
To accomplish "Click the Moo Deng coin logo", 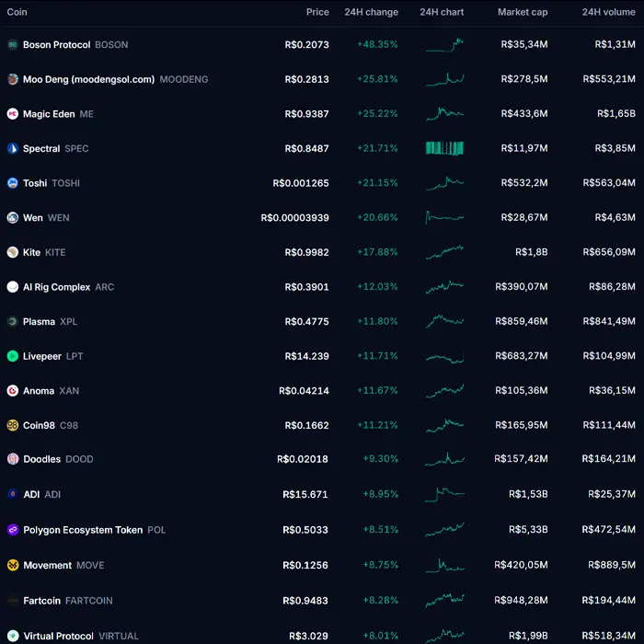I will click(x=13, y=79).
